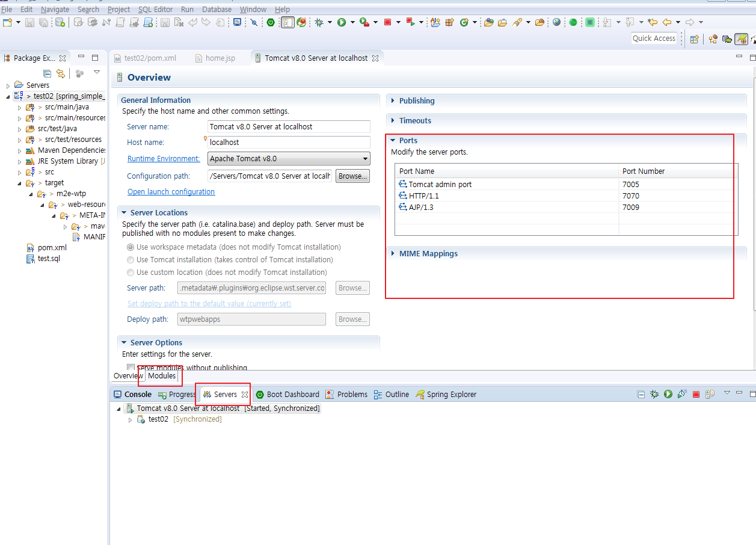Image resolution: width=756 pixels, height=545 pixels.
Task: Open the Boot Dashboard tab
Action: (287, 395)
